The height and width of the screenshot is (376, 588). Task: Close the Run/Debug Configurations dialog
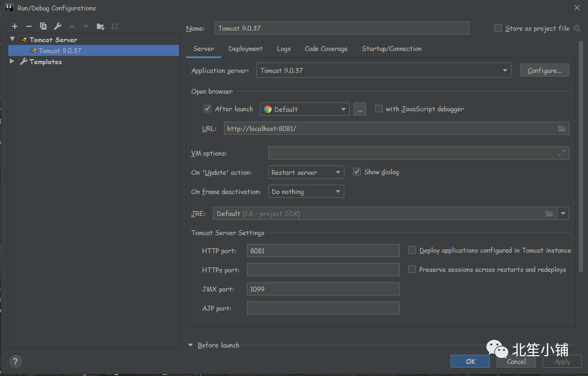tap(577, 8)
